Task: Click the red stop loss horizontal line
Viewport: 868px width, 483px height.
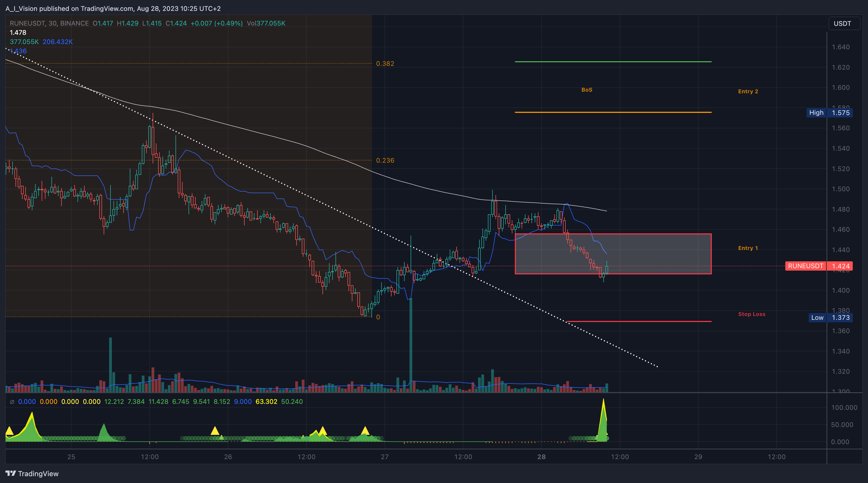Action: [639, 321]
